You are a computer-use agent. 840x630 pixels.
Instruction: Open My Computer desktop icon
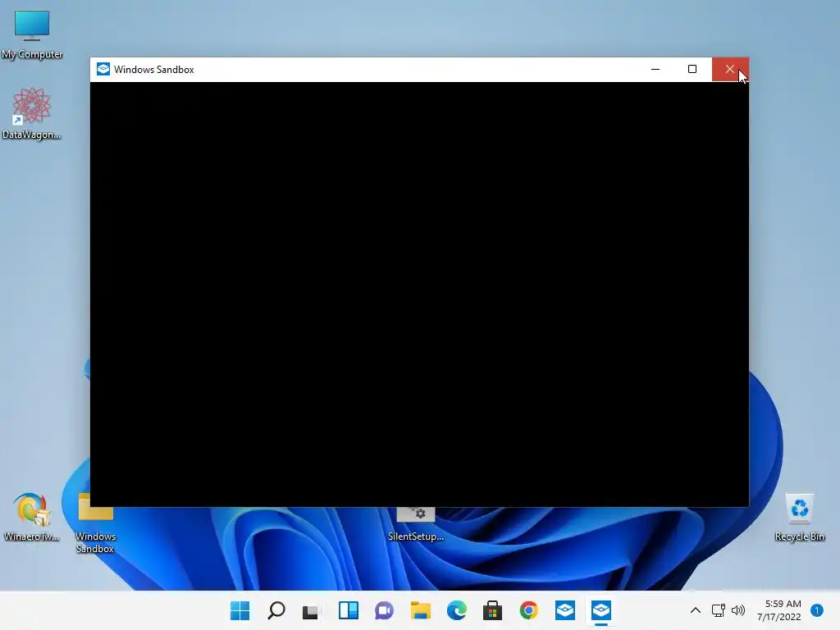32,33
